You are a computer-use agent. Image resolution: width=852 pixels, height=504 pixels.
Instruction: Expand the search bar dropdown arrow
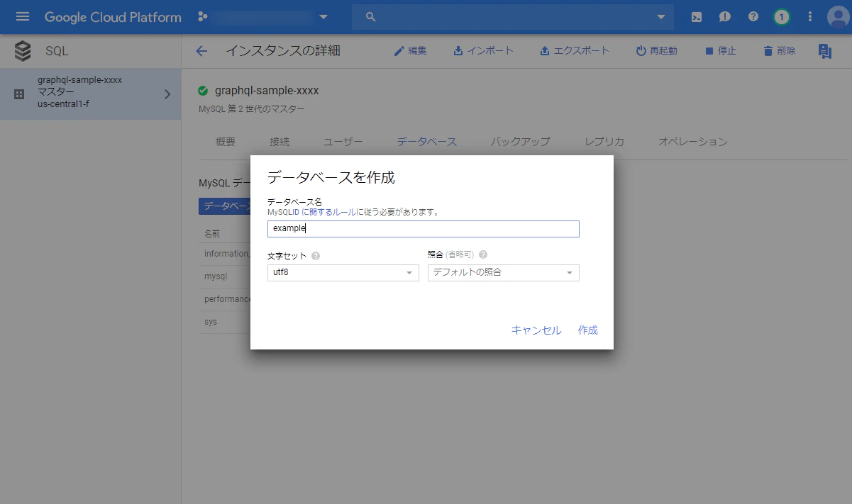661,17
